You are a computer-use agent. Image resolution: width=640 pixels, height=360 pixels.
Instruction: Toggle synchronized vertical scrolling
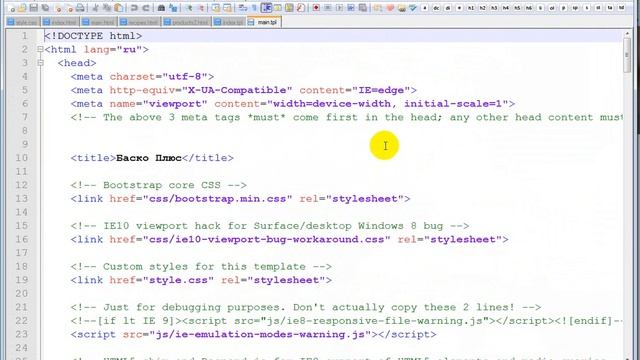tap(216, 8)
